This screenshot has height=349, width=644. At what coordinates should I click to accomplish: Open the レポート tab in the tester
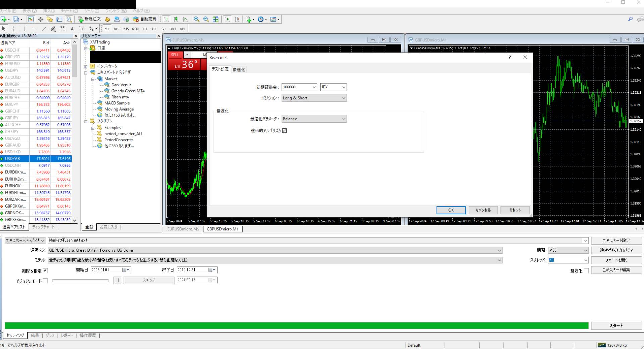[67, 335]
